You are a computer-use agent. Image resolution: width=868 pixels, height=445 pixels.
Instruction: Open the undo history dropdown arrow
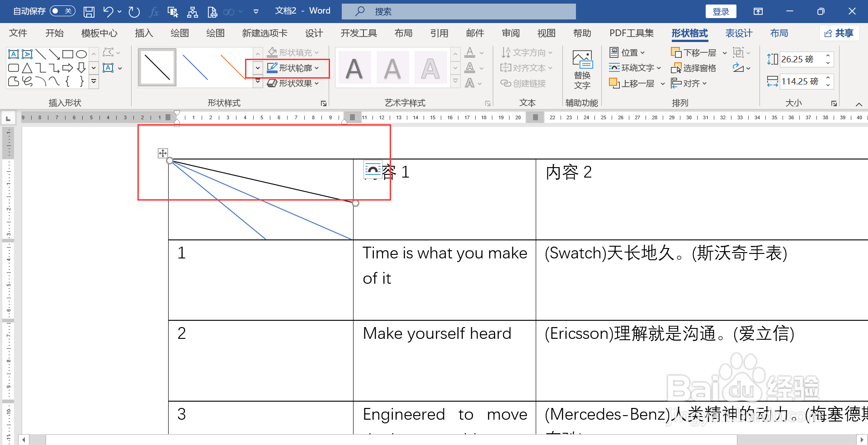[x=119, y=11]
